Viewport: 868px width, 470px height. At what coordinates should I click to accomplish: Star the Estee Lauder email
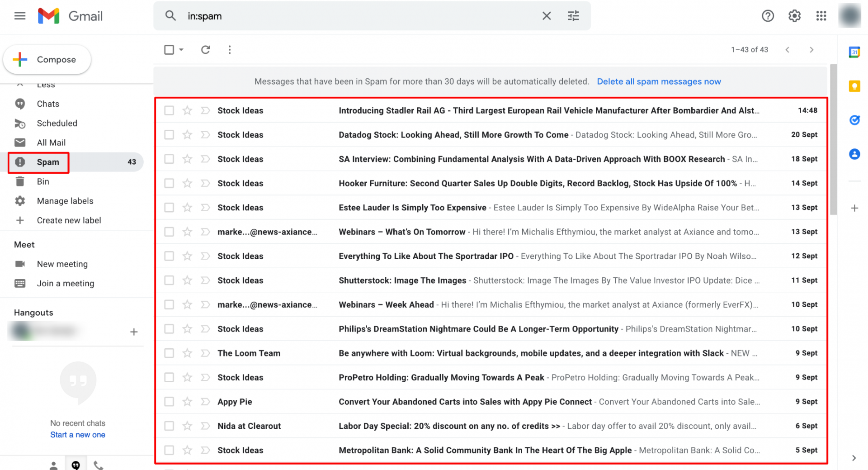pyautogui.click(x=187, y=208)
